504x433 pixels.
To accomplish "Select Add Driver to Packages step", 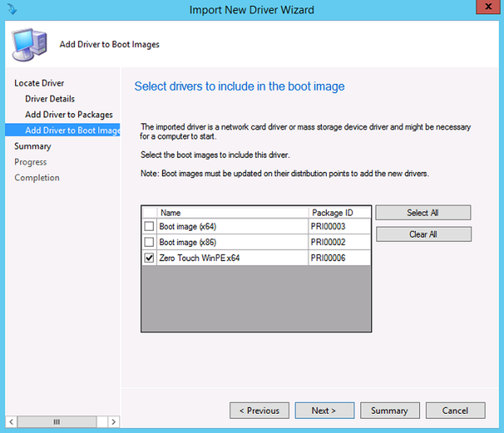I will pyautogui.click(x=69, y=114).
